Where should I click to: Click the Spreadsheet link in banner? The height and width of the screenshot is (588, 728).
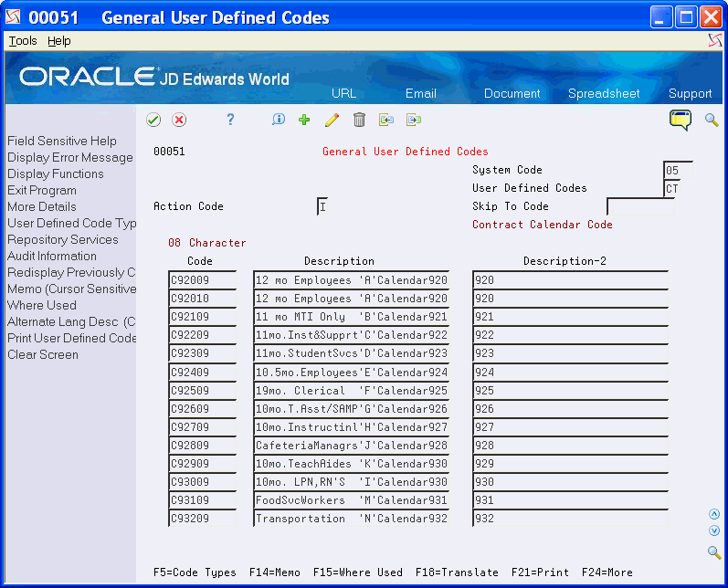(x=604, y=93)
